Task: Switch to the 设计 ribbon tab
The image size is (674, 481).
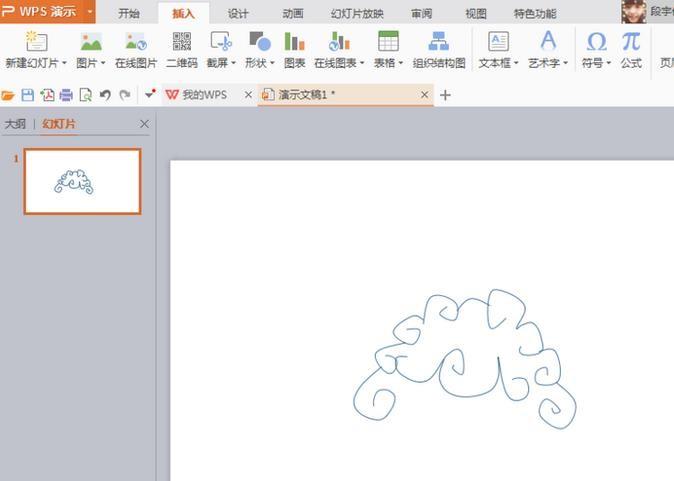Action: coord(238,13)
